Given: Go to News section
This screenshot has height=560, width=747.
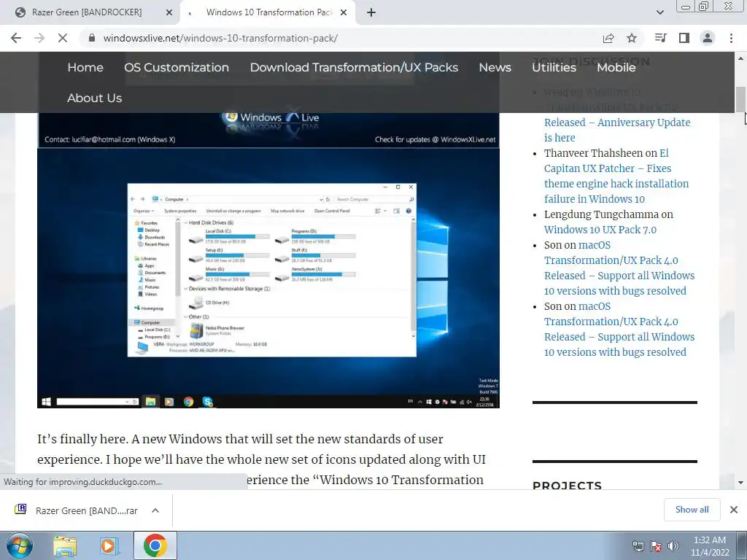Looking at the screenshot, I should (495, 67).
